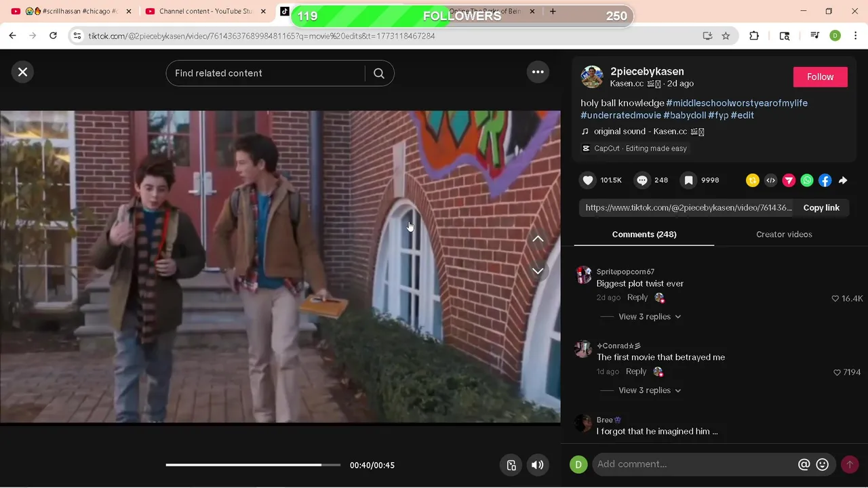Click the CapCut logo icon
Screen dimensions: 868x488
(586, 148)
